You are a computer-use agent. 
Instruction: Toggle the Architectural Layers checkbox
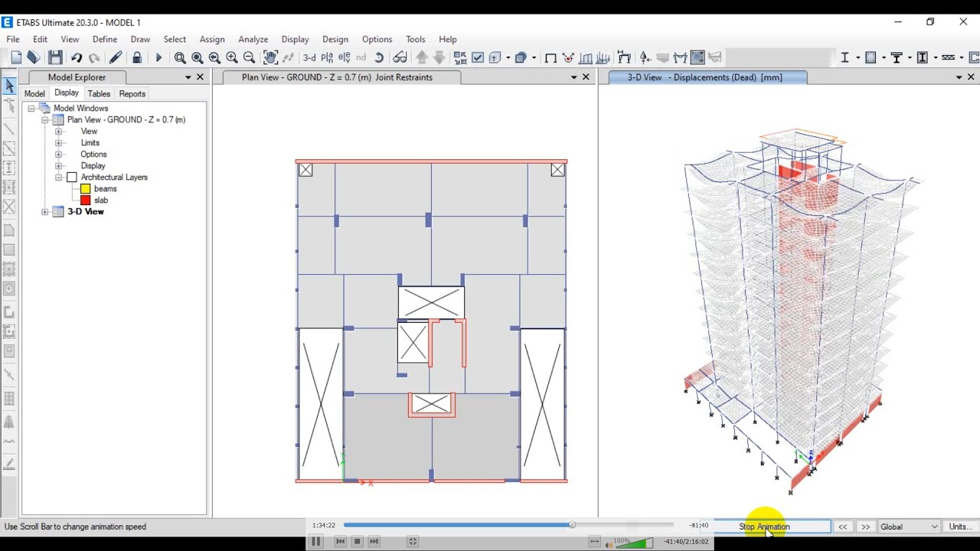pos(72,178)
